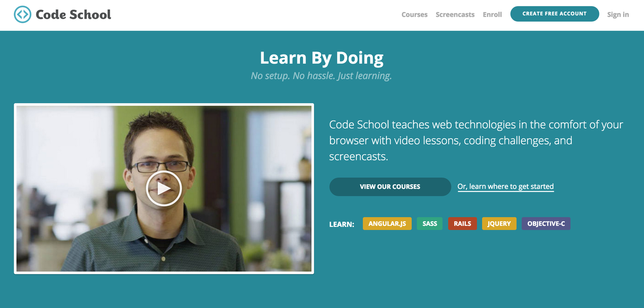Click the 'LEARN:' label

pos(342,224)
